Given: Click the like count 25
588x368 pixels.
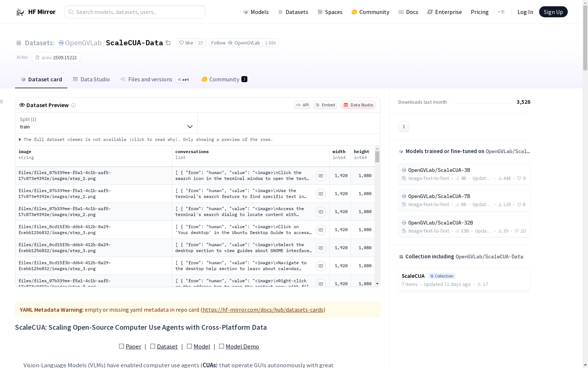Looking at the screenshot, I should tap(201, 43).
